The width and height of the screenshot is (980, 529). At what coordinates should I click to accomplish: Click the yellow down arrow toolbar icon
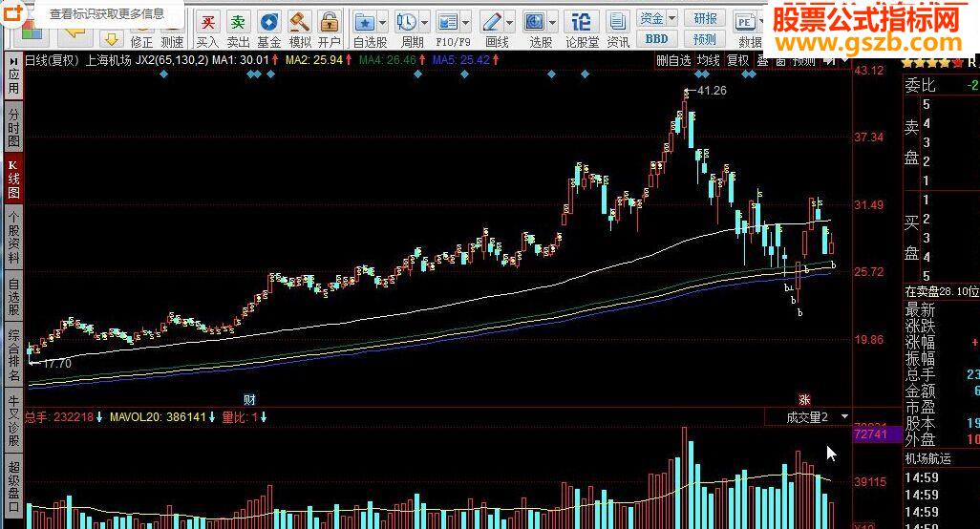click(x=111, y=40)
